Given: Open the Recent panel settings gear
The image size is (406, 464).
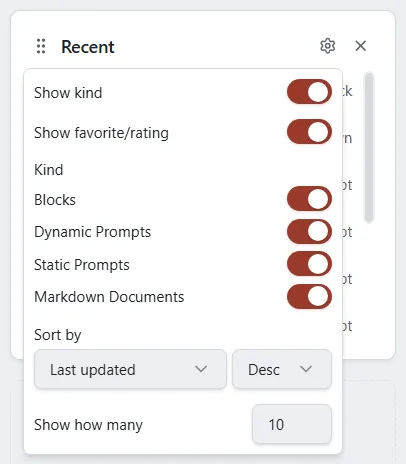Looking at the screenshot, I should click(x=327, y=46).
